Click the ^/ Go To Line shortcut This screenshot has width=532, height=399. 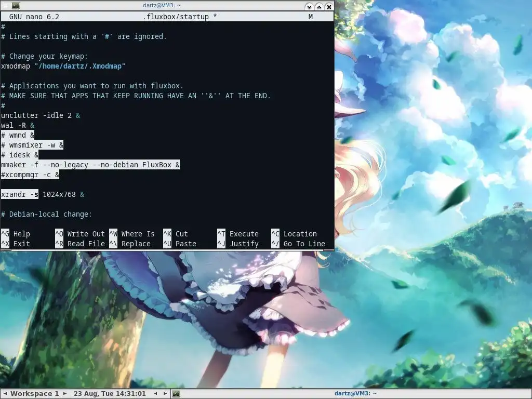[x=298, y=244]
